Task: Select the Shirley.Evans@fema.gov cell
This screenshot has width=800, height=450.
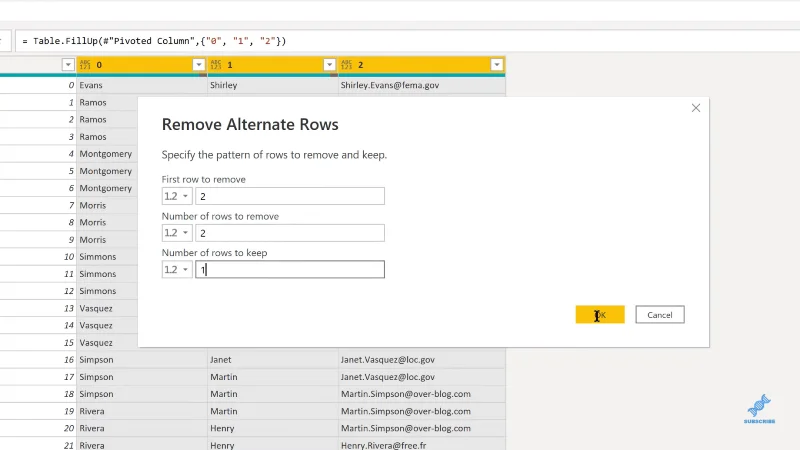Action: point(421,85)
